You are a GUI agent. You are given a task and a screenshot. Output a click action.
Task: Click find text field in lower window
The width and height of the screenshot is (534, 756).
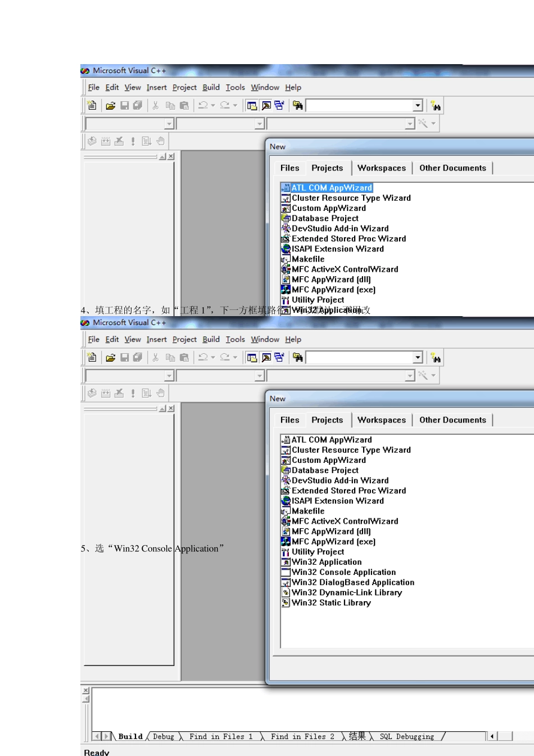(359, 358)
